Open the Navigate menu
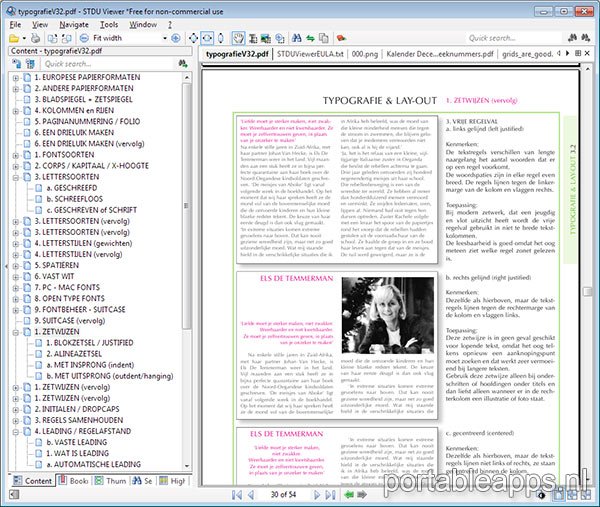The width and height of the screenshot is (600, 507). click(x=74, y=24)
